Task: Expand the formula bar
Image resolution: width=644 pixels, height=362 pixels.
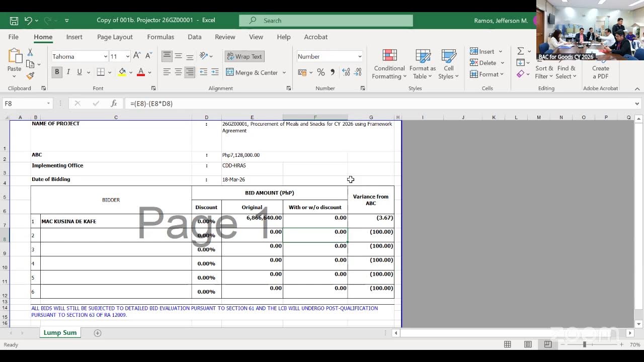Action: [x=637, y=104]
